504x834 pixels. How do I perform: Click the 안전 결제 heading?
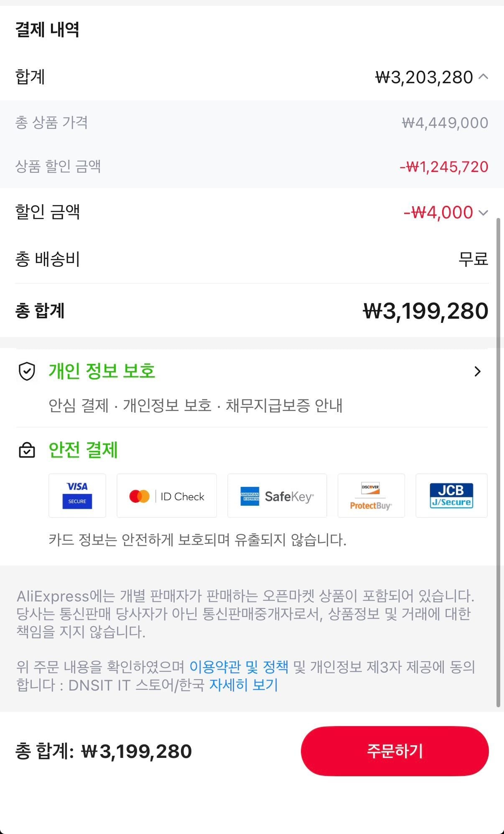pyautogui.click(x=83, y=450)
